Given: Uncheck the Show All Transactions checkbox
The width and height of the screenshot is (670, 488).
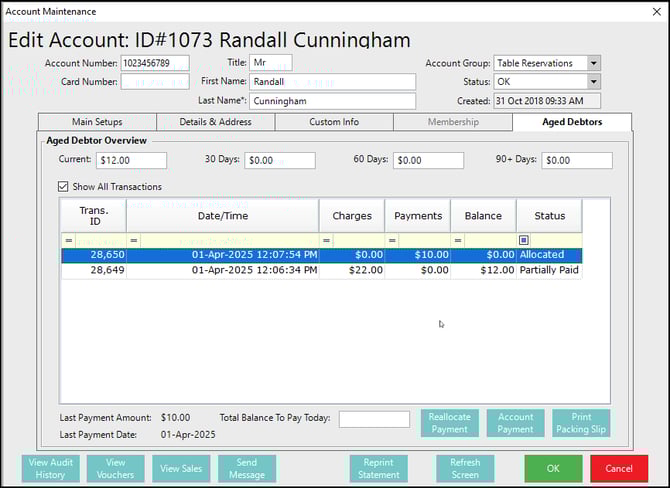Looking at the screenshot, I should click(64, 187).
